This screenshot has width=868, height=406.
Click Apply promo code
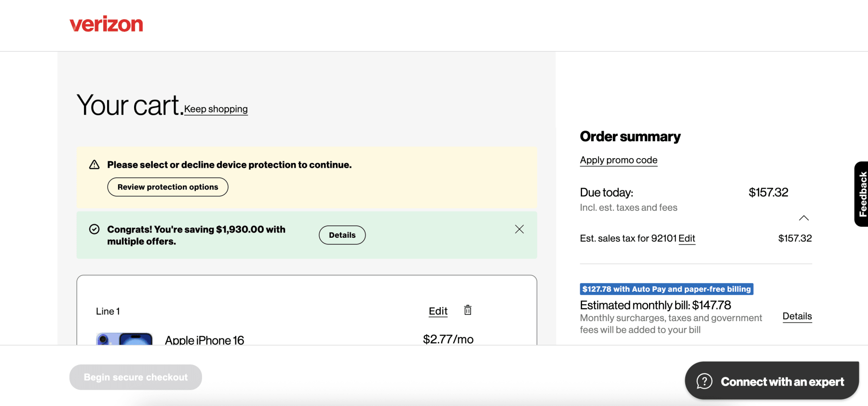618,160
